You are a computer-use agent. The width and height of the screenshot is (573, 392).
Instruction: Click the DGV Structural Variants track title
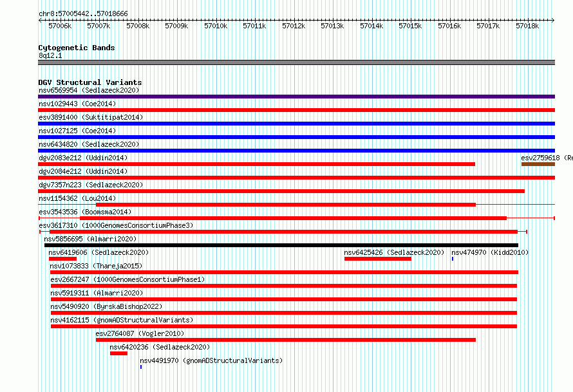[90, 82]
